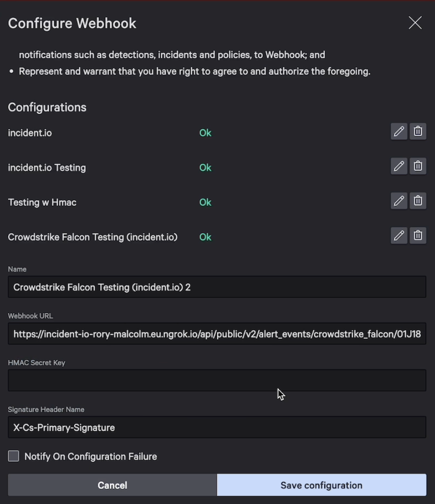Click the Ok status for incident.io
The width and height of the screenshot is (435, 504).
click(x=205, y=133)
